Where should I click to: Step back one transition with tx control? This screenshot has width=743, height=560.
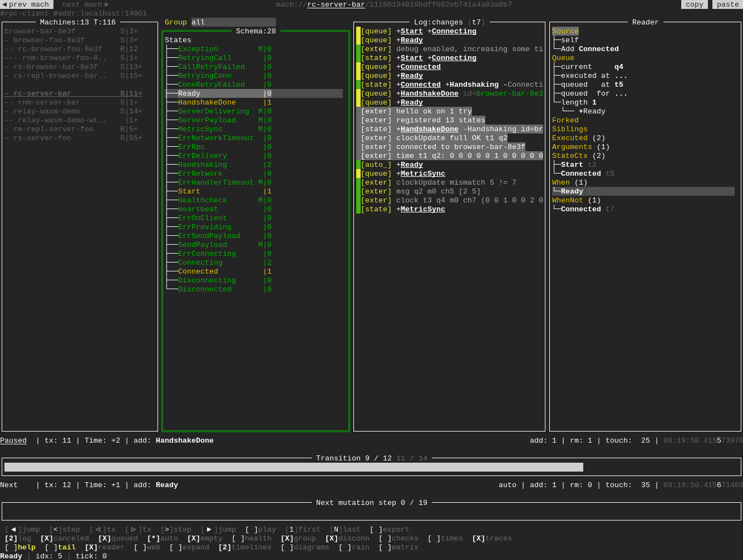102,529
